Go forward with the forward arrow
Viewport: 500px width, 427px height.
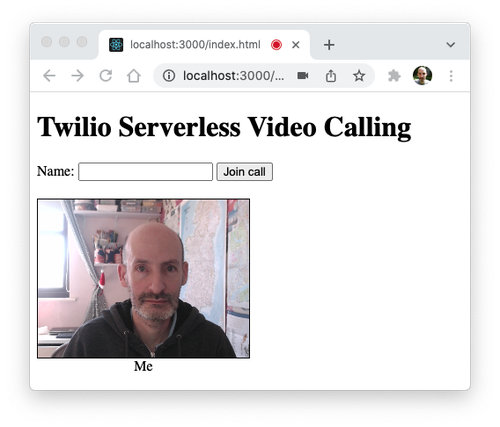(x=78, y=76)
